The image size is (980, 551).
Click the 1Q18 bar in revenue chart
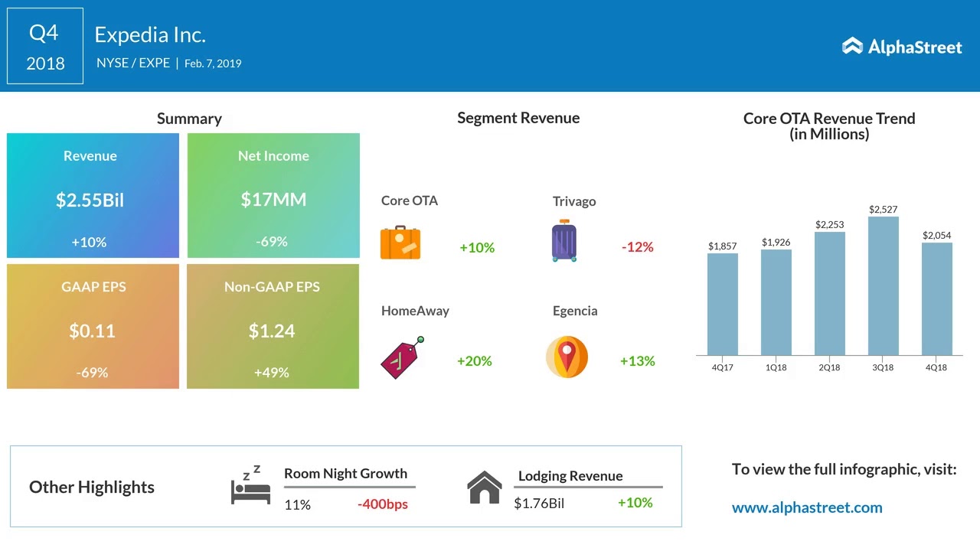pos(776,302)
